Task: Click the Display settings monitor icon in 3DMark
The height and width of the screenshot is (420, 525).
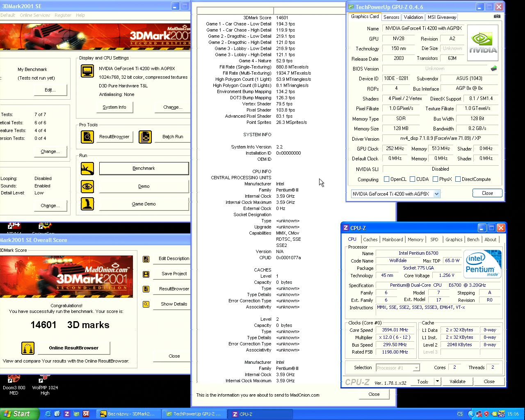Action: (x=87, y=71)
